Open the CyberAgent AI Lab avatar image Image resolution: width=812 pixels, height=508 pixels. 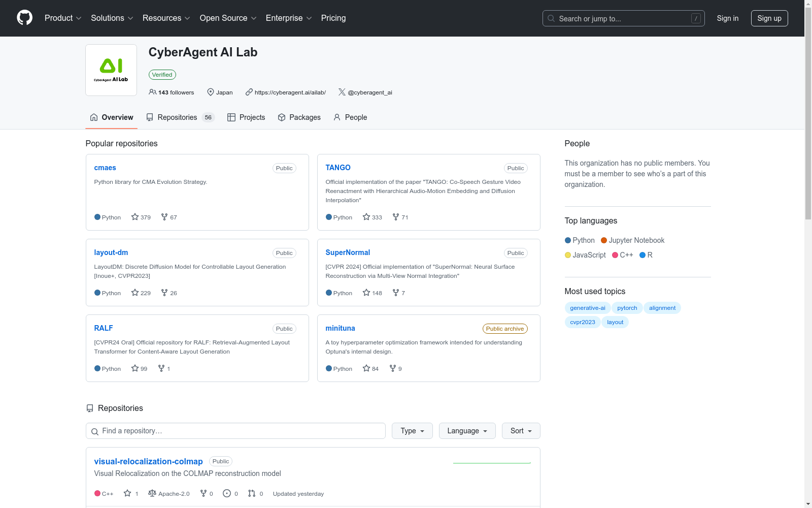pos(111,70)
